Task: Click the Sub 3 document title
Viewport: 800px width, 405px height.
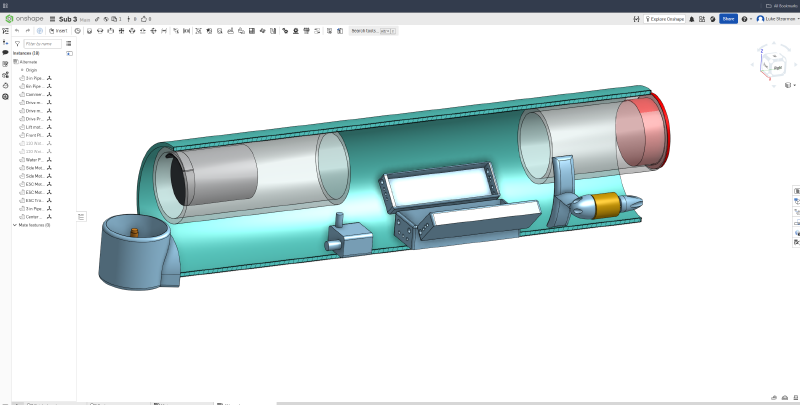Action: point(68,19)
